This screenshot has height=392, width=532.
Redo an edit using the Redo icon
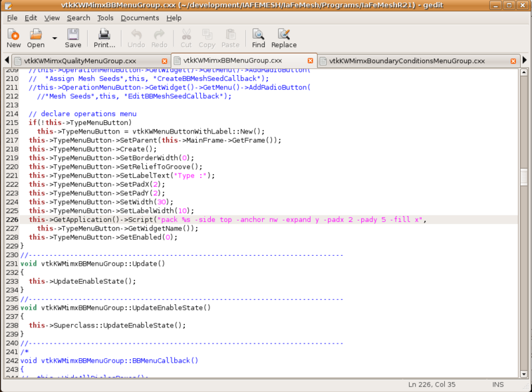(160, 38)
